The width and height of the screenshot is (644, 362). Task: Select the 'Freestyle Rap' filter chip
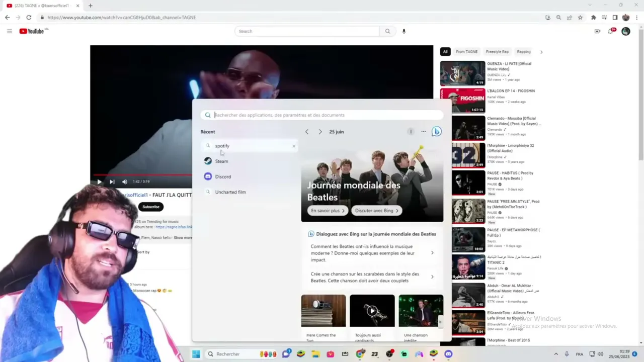pyautogui.click(x=497, y=52)
